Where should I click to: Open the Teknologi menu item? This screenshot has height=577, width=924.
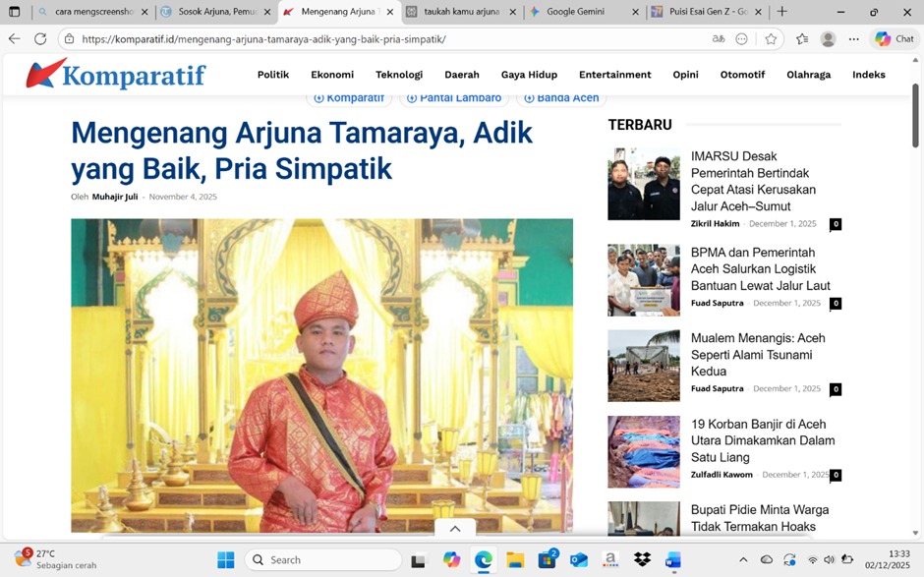coord(399,75)
